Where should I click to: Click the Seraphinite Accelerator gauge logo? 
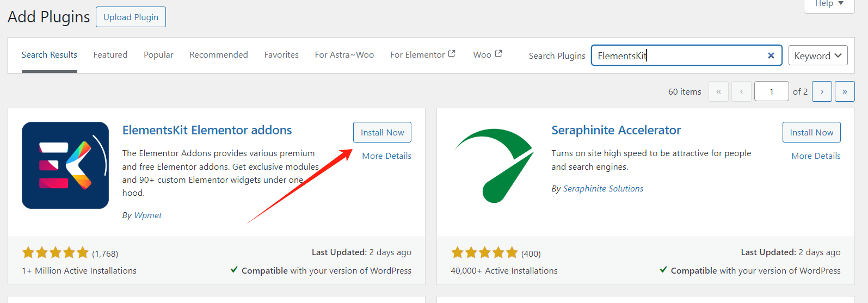[x=494, y=165]
